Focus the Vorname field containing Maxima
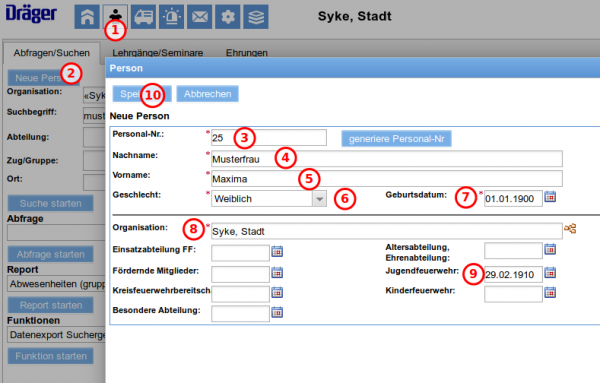 [386, 179]
